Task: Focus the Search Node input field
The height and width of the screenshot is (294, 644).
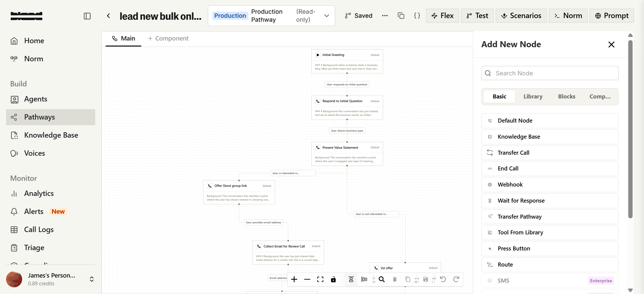Action: point(550,73)
